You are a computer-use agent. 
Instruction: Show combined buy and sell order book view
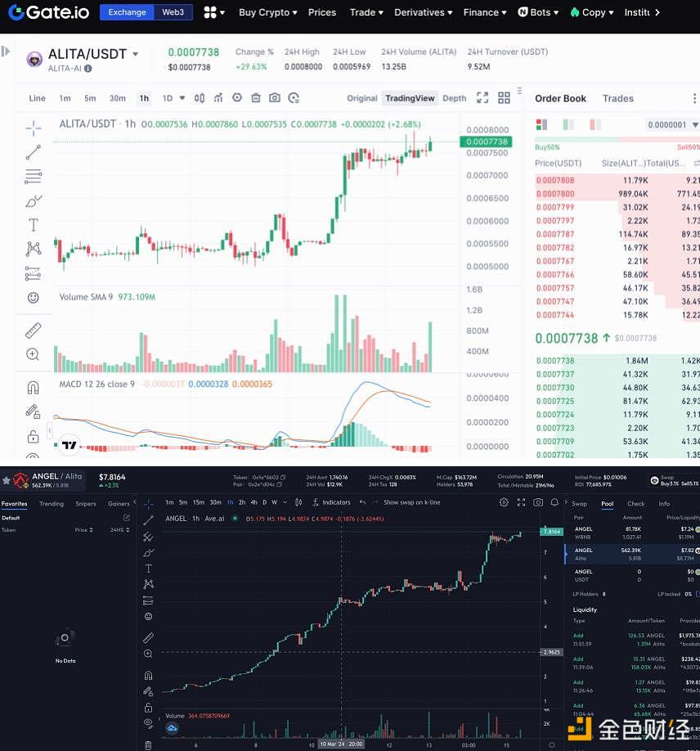[541, 124]
